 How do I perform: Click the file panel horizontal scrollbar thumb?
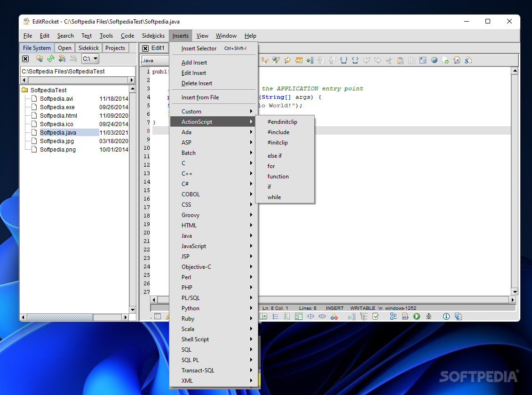tap(60, 317)
